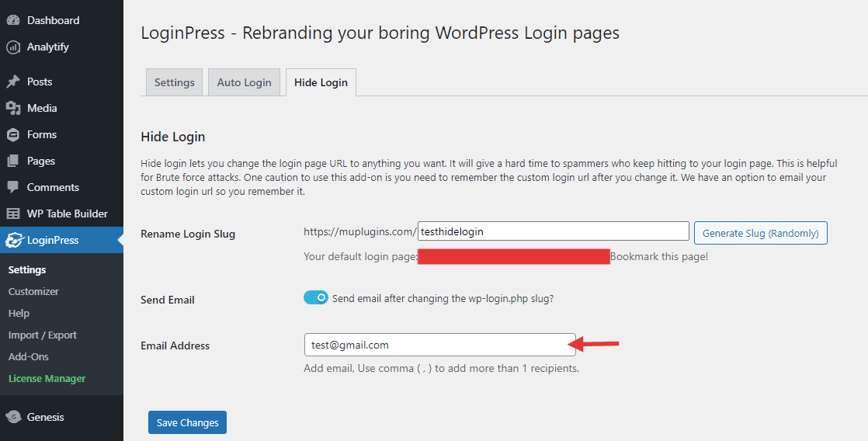Open Import / Export submenu
Viewport: 868px width, 441px height.
coord(42,335)
